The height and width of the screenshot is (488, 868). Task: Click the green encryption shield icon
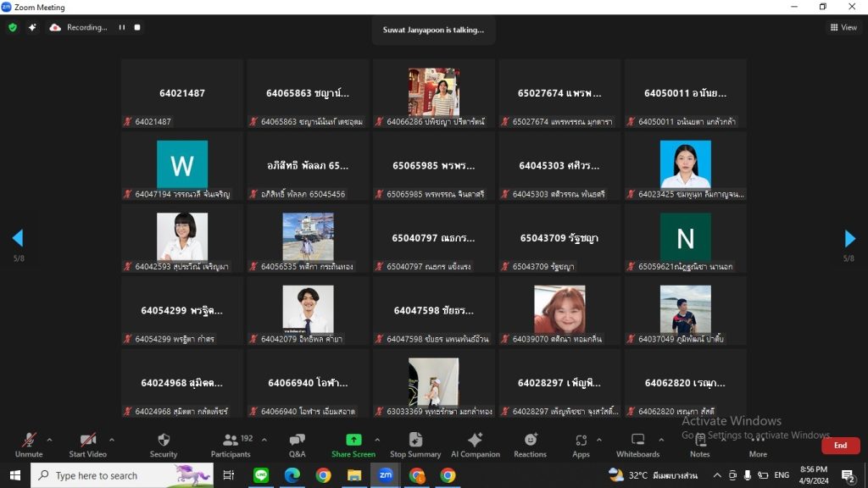[13, 27]
